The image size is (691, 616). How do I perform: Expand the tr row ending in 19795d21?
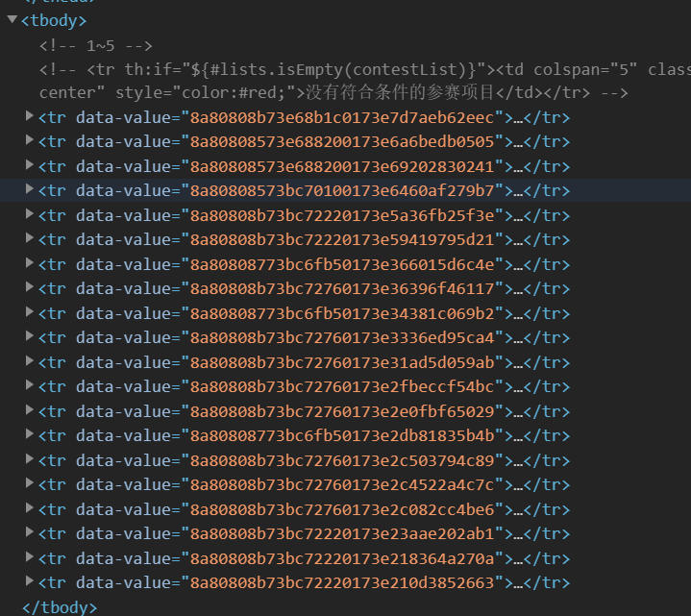pyautogui.click(x=30, y=239)
